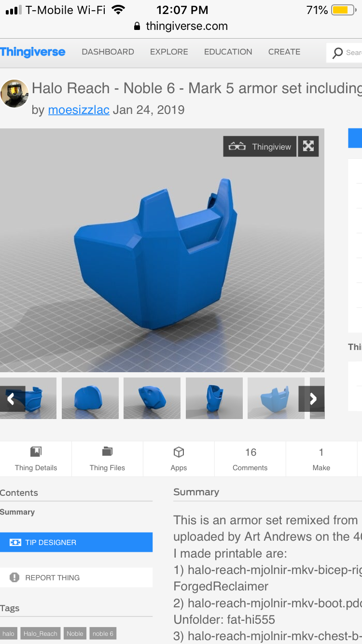Viewport: 362px width, 644px height.
Task: Select the fifth thumbnail light blue piece
Action: click(x=276, y=398)
